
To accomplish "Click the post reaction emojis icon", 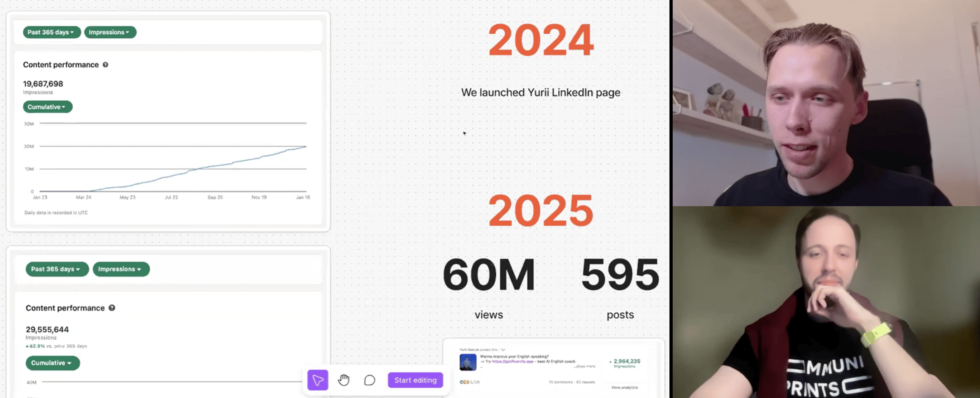I will (x=465, y=382).
